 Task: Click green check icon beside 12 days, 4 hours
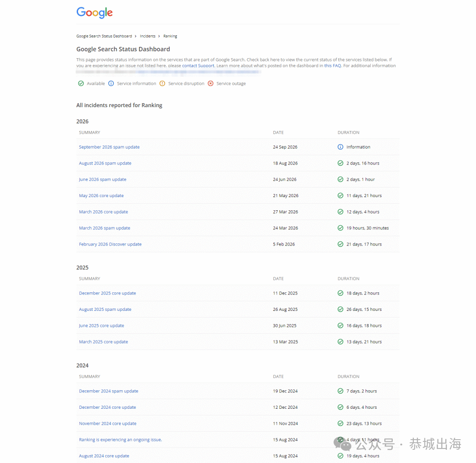click(341, 212)
